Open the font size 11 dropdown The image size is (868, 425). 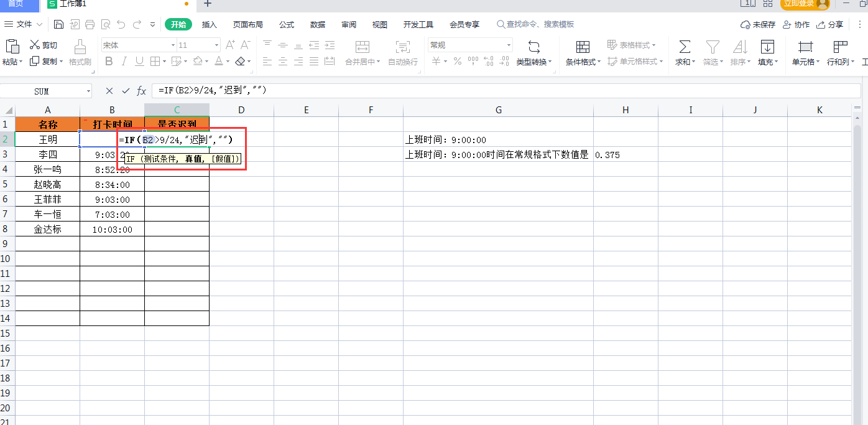tap(216, 45)
